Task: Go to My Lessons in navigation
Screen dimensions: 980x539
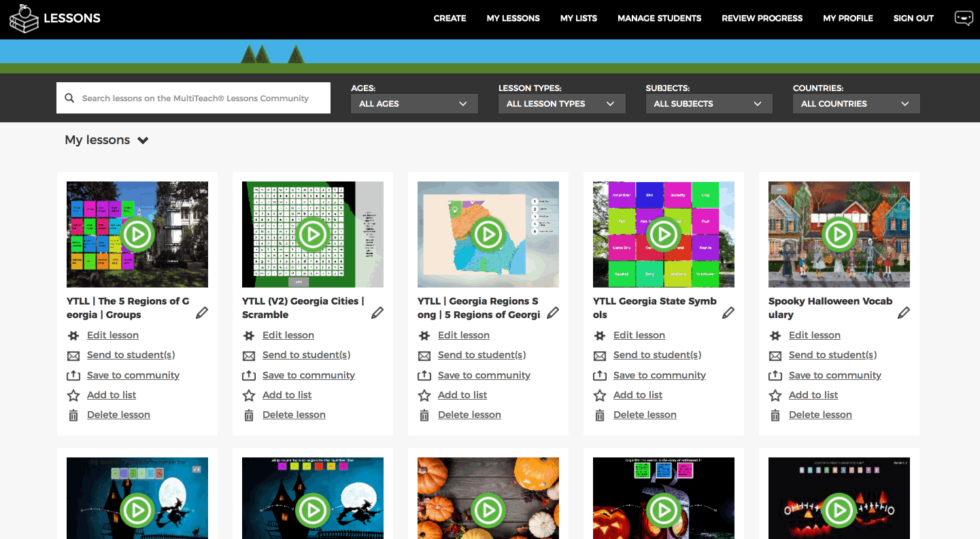Action: (x=513, y=18)
